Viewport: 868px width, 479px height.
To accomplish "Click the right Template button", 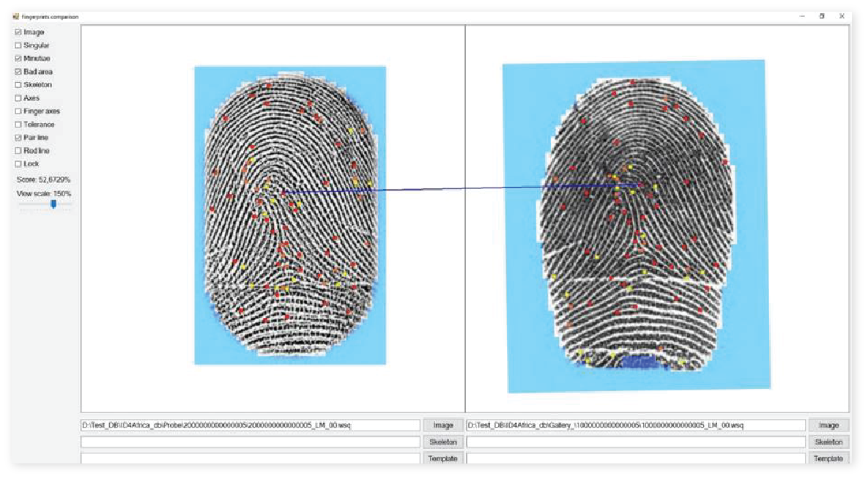I will tap(828, 458).
